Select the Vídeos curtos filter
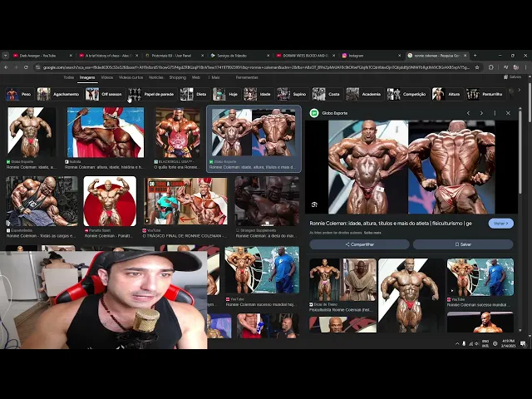 pos(131,77)
